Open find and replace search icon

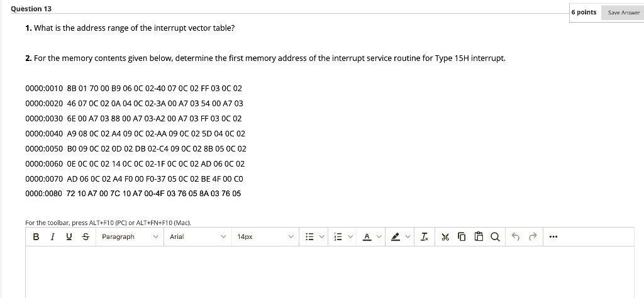[x=495, y=237]
